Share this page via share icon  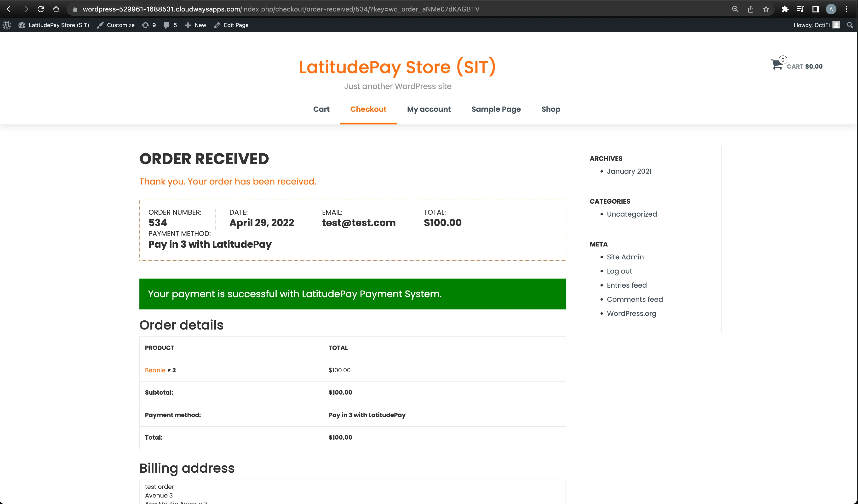(x=750, y=9)
